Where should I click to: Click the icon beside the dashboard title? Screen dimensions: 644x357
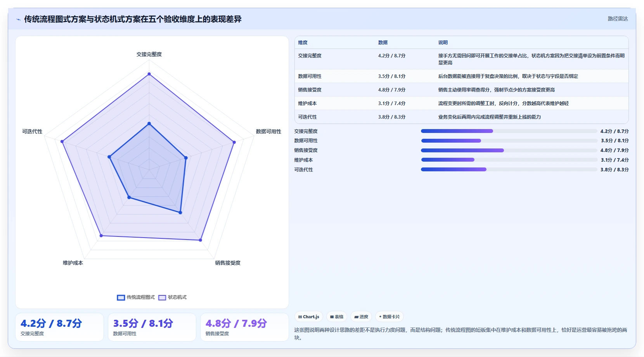point(18,19)
